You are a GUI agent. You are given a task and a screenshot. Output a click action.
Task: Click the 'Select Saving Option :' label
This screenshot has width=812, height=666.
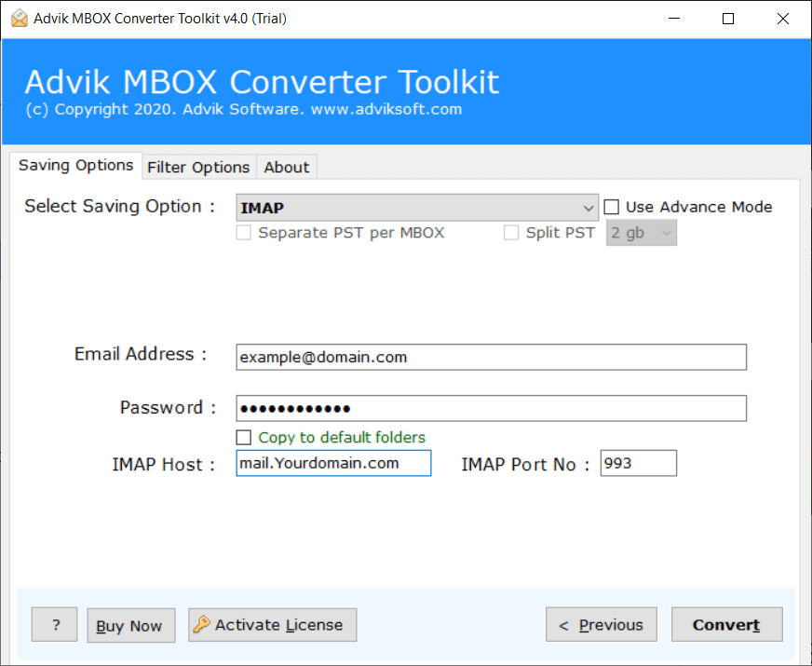point(119,206)
